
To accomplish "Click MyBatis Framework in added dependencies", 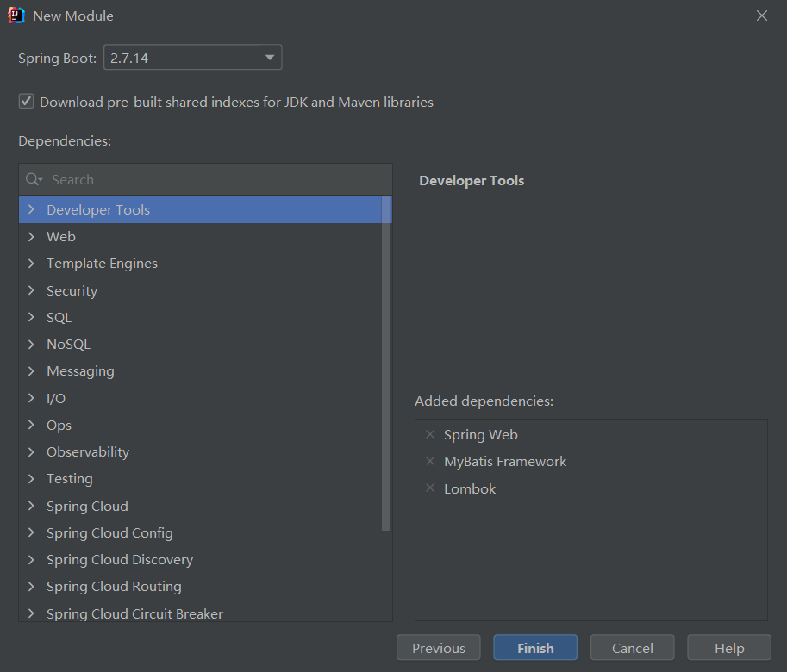I will [505, 461].
